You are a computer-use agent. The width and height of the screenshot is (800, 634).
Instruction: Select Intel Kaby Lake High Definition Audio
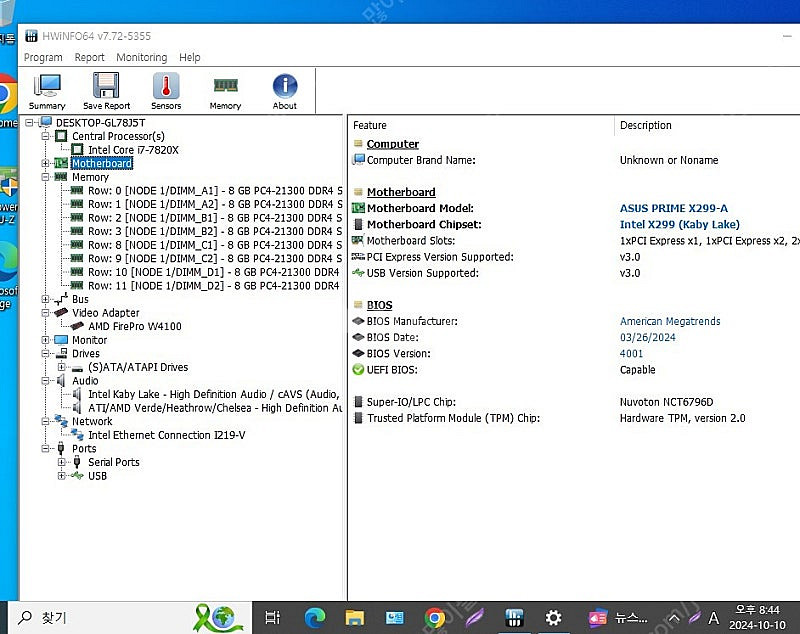click(214, 394)
